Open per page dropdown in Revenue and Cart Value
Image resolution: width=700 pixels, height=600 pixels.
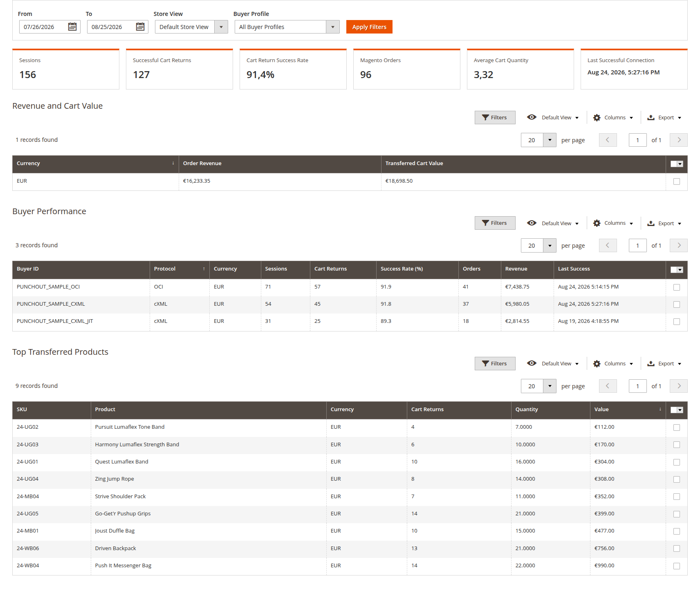(550, 140)
